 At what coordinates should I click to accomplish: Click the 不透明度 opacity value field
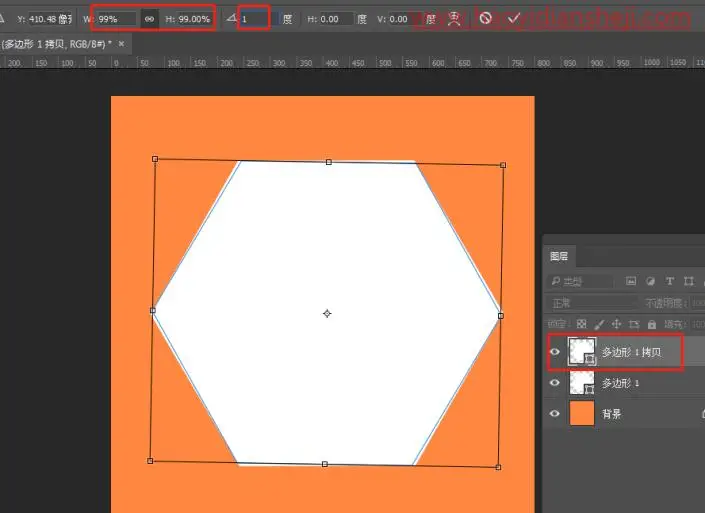click(698, 303)
